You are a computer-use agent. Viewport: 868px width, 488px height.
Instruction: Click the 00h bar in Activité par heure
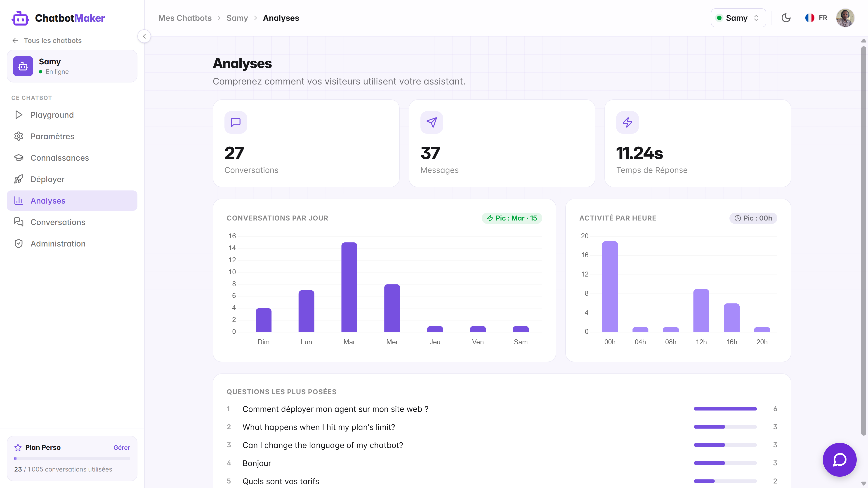(x=610, y=286)
